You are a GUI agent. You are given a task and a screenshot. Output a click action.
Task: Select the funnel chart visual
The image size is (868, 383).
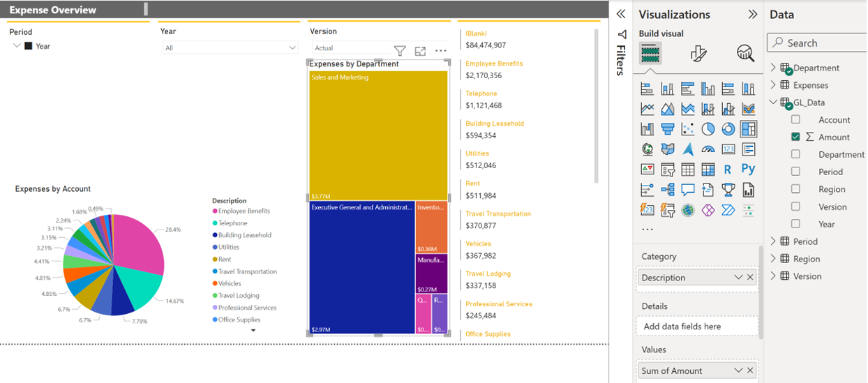tap(667, 129)
